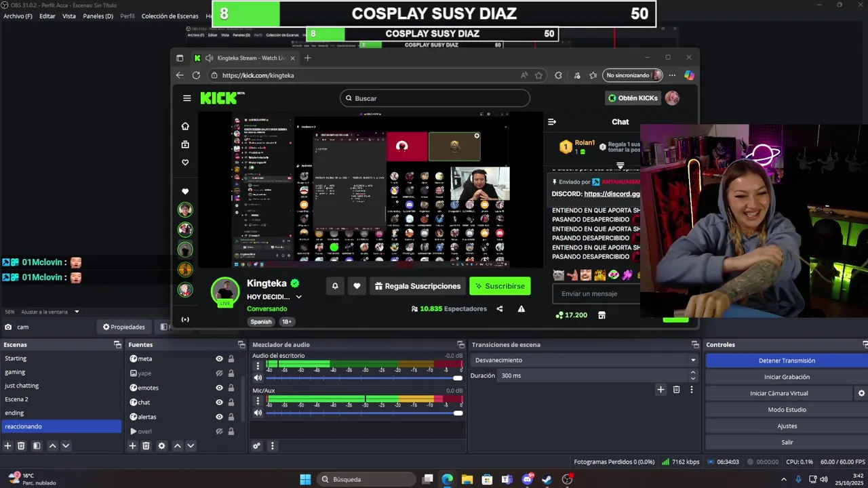Open the Paneles menu
This screenshot has width=868, height=488.
(x=98, y=16)
